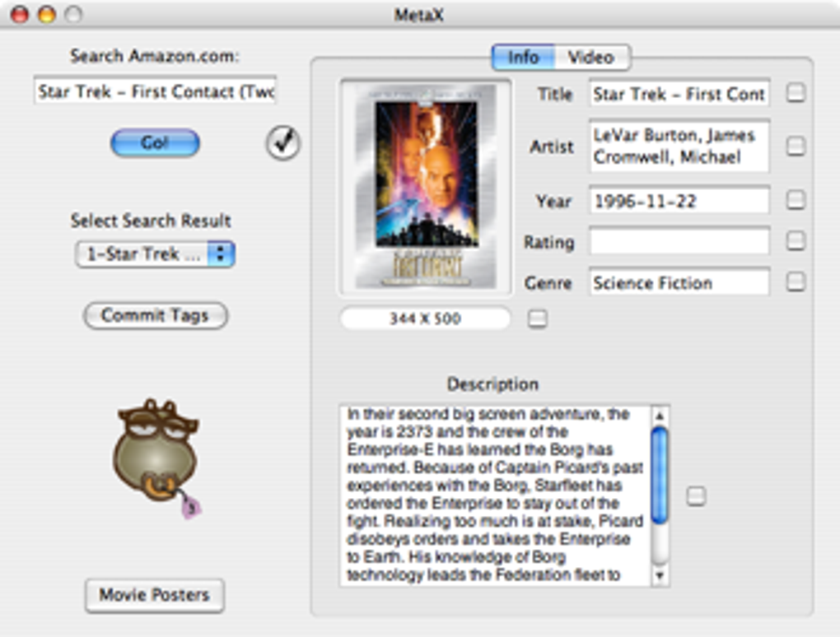
Task: Enable the Rating field checkbox
Action: point(796,241)
